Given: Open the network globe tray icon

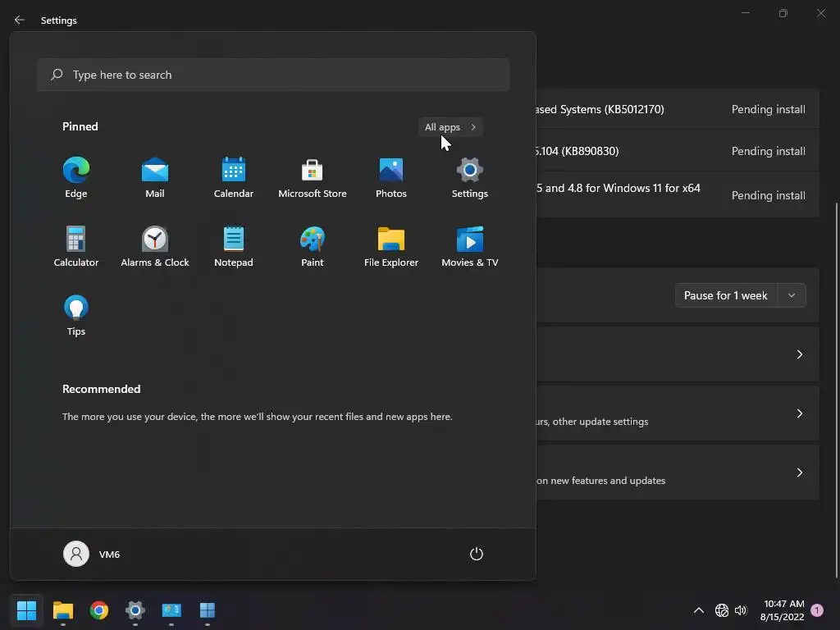Looking at the screenshot, I should click(722, 610).
